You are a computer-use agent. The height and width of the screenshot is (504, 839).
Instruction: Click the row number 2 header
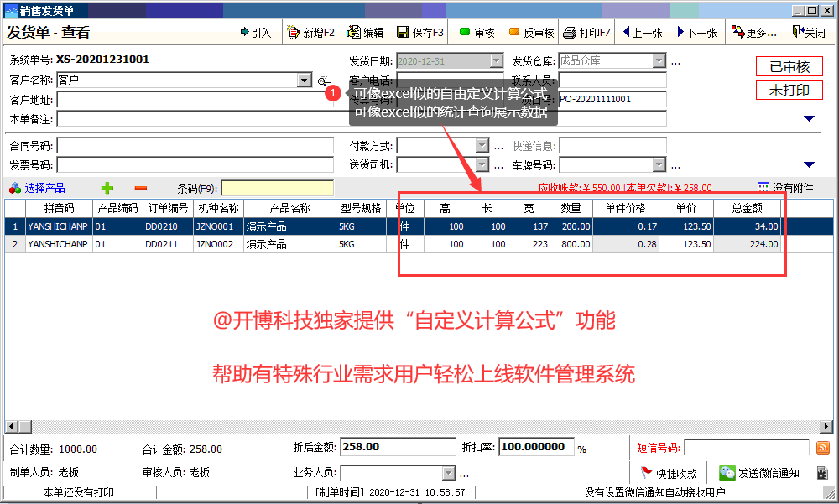[x=15, y=244]
